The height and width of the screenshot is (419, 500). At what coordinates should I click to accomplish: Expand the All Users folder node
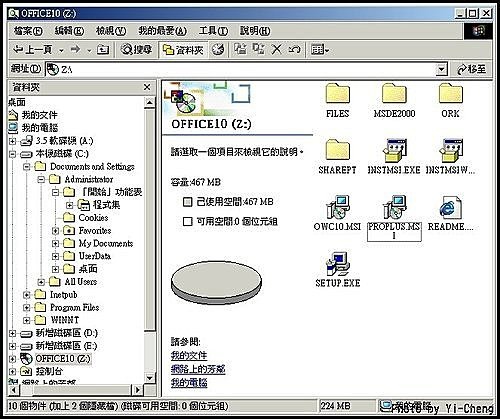41,282
